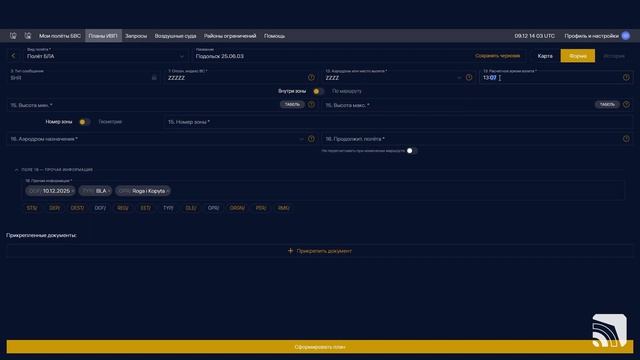Click Сформировать план button
Viewport: 640px width, 360px height.
point(320,347)
